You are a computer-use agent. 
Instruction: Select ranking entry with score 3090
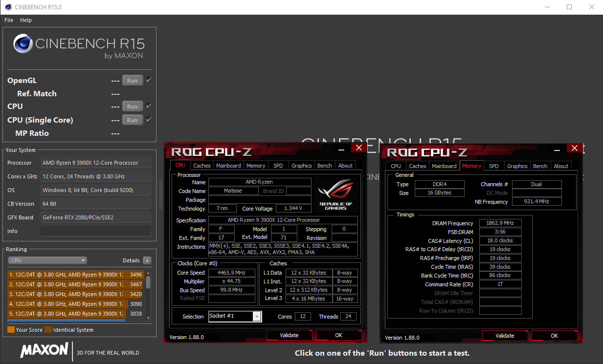click(76, 304)
